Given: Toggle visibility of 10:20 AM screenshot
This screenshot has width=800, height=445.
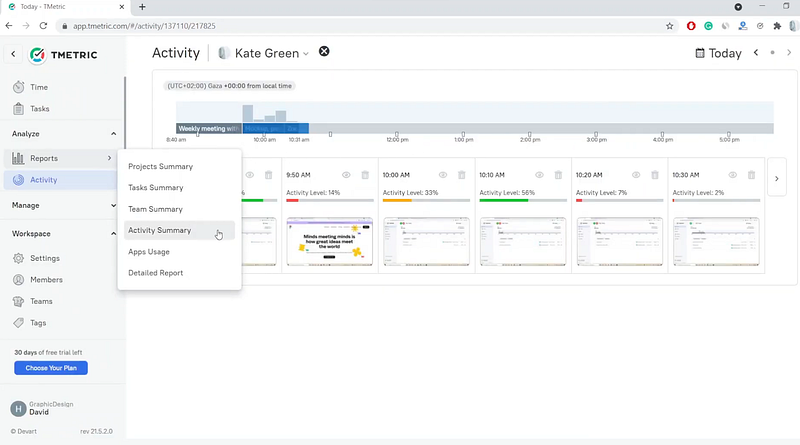Looking at the screenshot, I should tap(636, 175).
